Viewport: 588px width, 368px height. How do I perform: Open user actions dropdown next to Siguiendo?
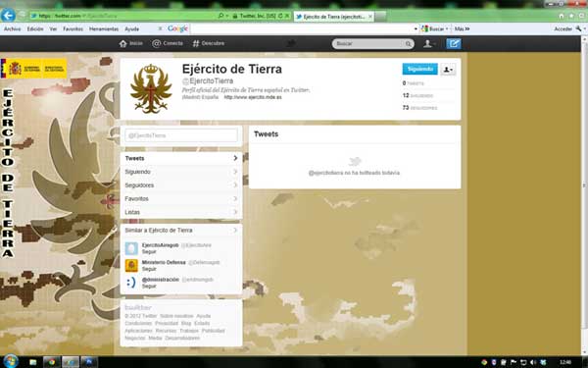click(448, 70)
